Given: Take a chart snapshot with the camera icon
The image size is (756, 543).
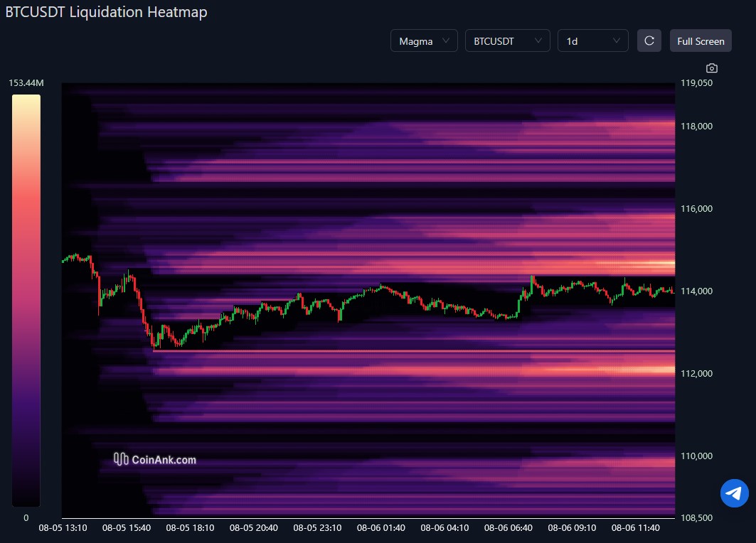Looking at the screenshot, I should pyautogui.click(x=712, y=68).
